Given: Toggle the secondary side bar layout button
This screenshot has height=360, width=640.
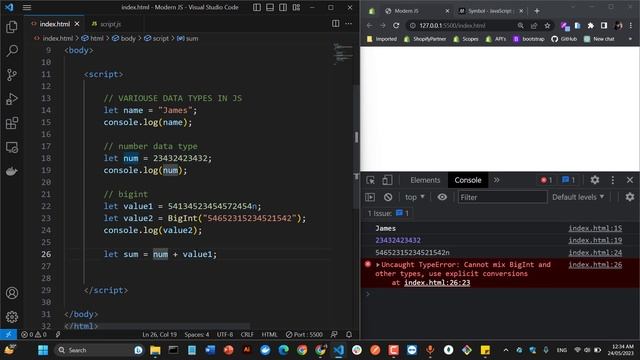Looking at the screenshot, I should pos(283,7).
